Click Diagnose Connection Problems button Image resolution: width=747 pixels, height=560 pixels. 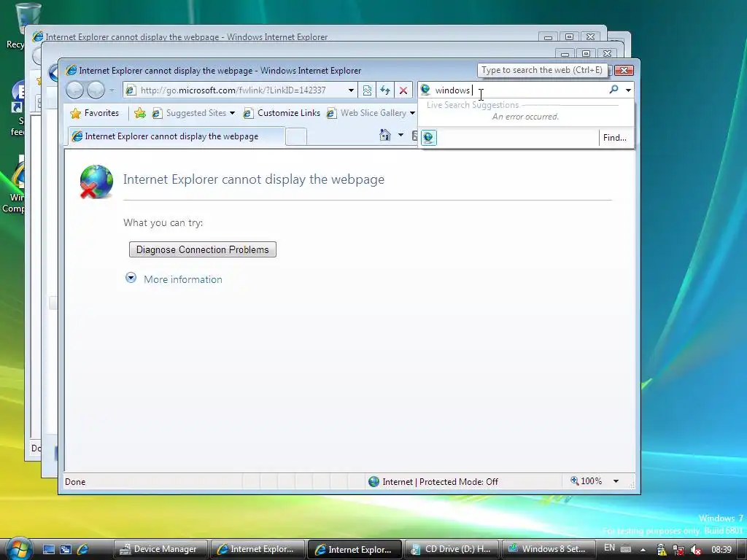click(203, 249)
